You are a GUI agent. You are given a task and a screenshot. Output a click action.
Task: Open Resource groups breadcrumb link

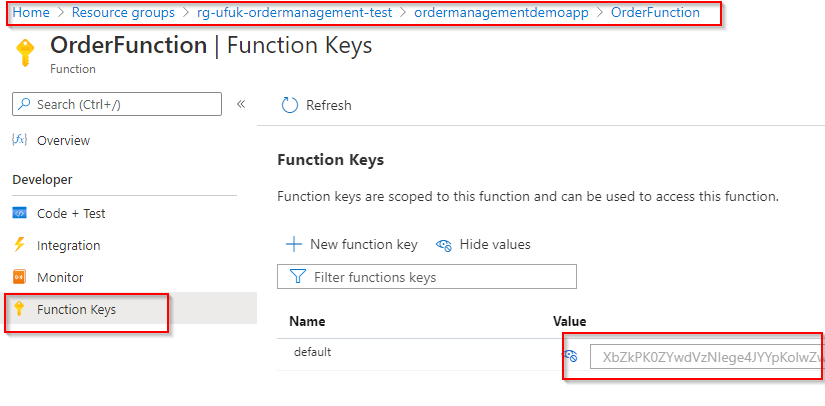tap(123, 13)
